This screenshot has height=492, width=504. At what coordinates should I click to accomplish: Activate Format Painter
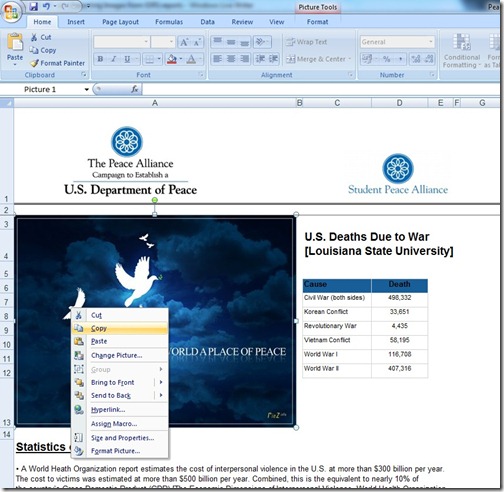(x=57, y=63)
